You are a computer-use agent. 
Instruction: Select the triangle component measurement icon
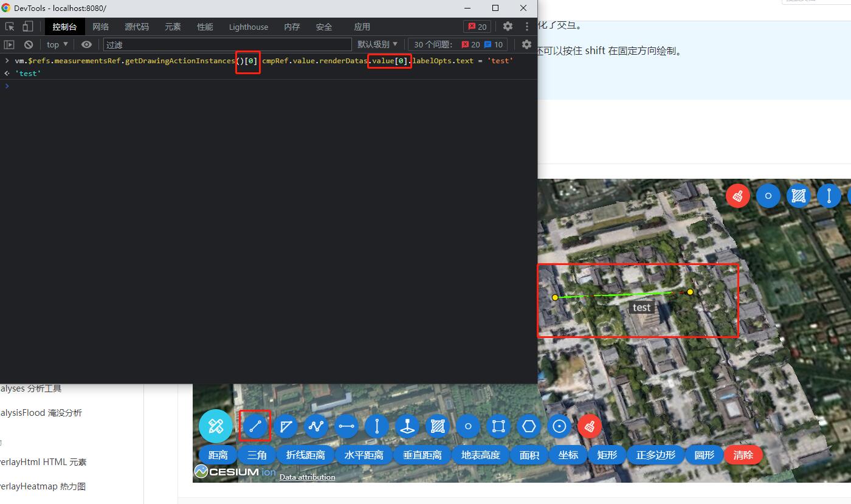[286, 426]
